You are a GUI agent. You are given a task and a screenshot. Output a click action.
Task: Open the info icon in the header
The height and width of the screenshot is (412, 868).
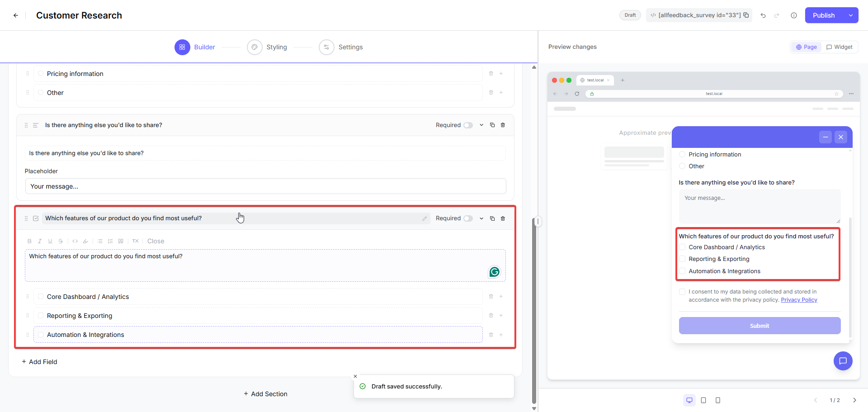pos(794,15)
